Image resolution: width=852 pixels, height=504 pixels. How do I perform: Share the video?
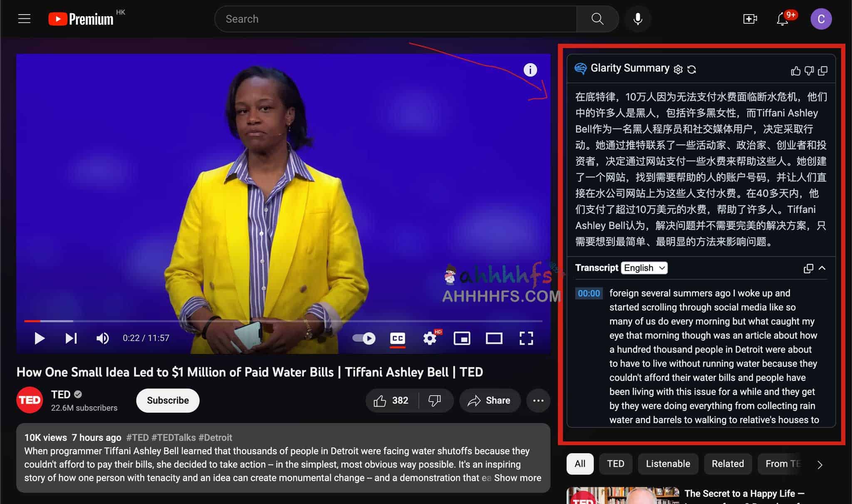pos(489,400)
